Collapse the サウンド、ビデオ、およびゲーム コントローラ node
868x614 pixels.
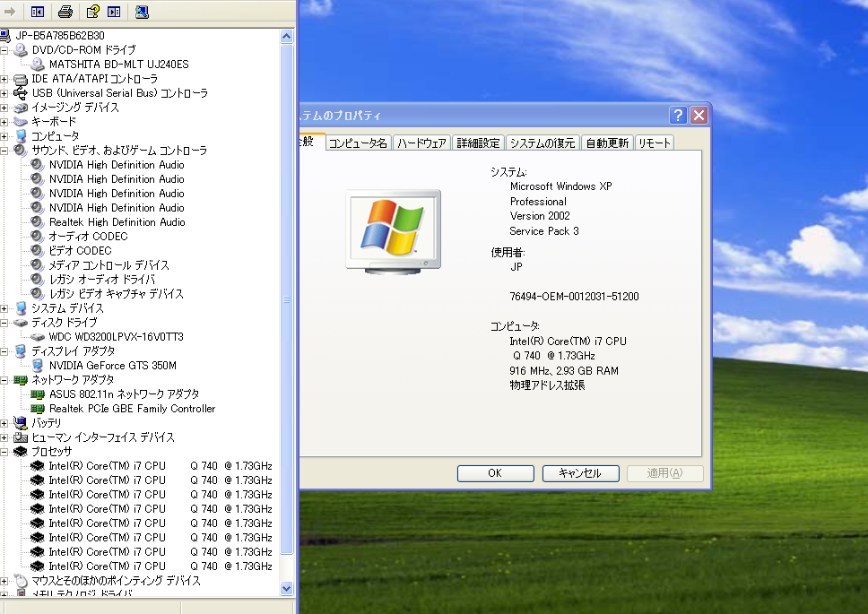point(4,151)
